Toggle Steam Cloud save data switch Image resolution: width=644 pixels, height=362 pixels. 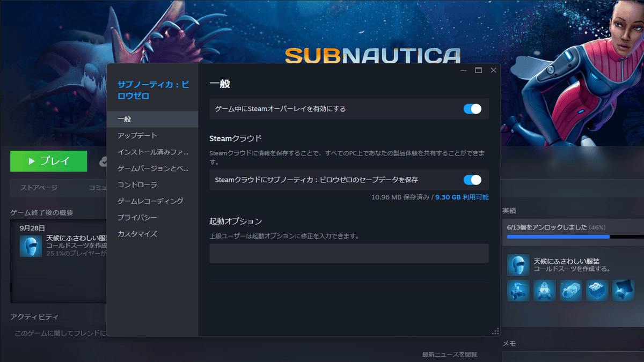coord(472,180)
